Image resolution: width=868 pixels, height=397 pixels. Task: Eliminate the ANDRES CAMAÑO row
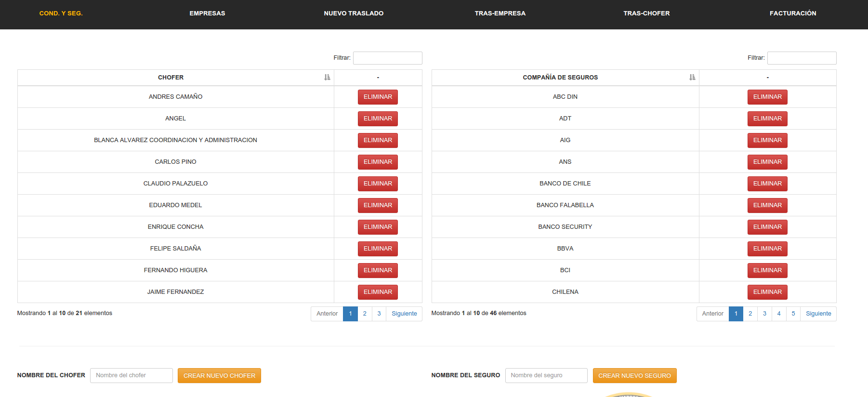(x=378, y=97)
